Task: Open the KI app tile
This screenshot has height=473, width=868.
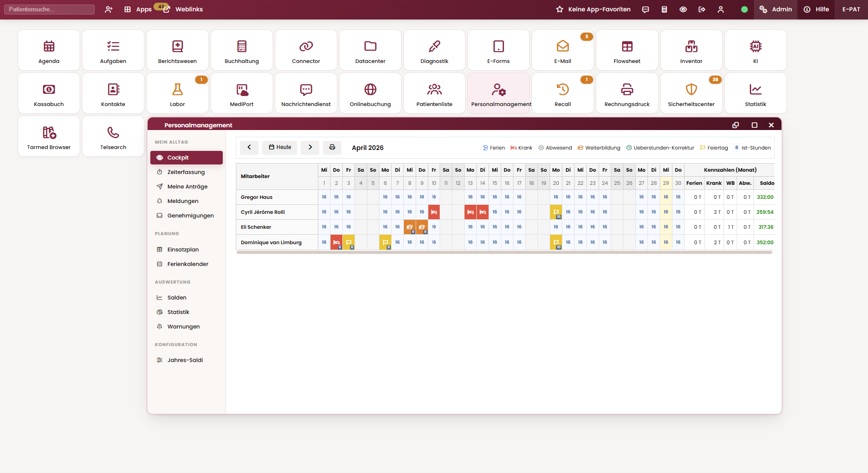Action: pos(756,50)
